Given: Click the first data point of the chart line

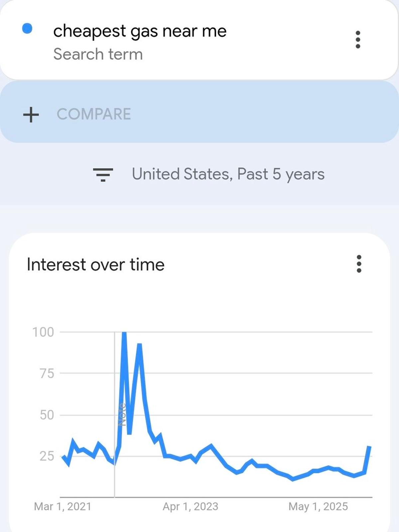Looking at the screenshot, I should point(63,457).
